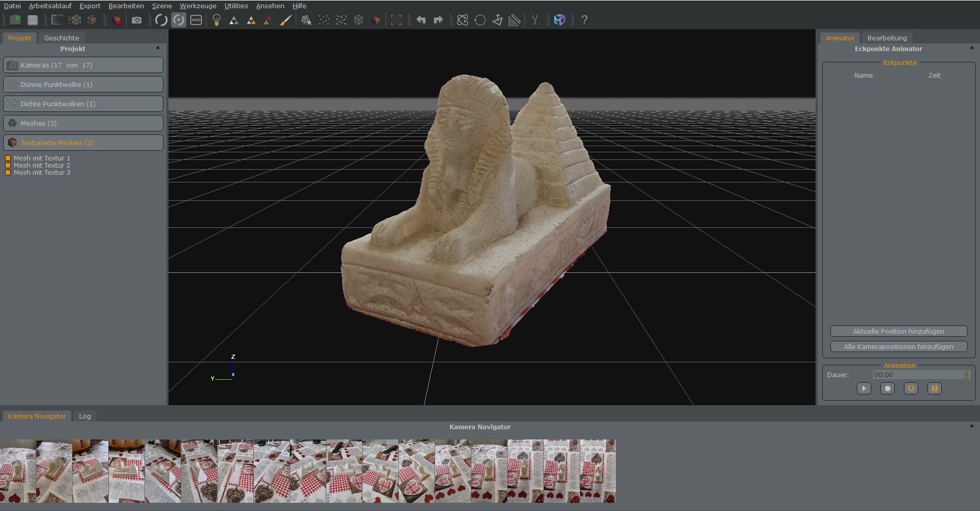Screen dimensions: 980x511
Task: Click Aktuelle Position hinzufügen button
Action: [x=898, y=332]
